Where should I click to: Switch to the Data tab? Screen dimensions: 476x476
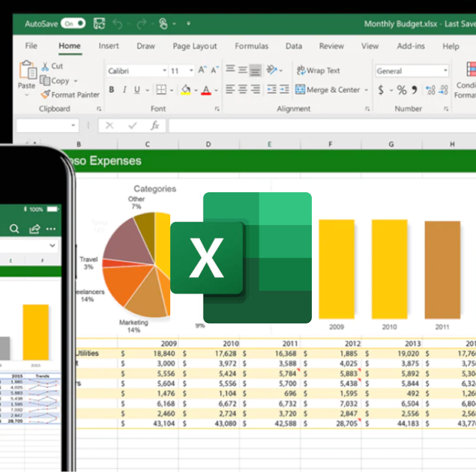(294, 46)
